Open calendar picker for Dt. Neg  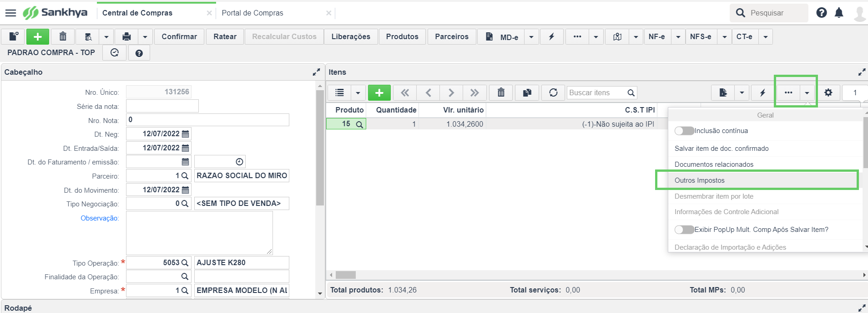coord(185,134)
